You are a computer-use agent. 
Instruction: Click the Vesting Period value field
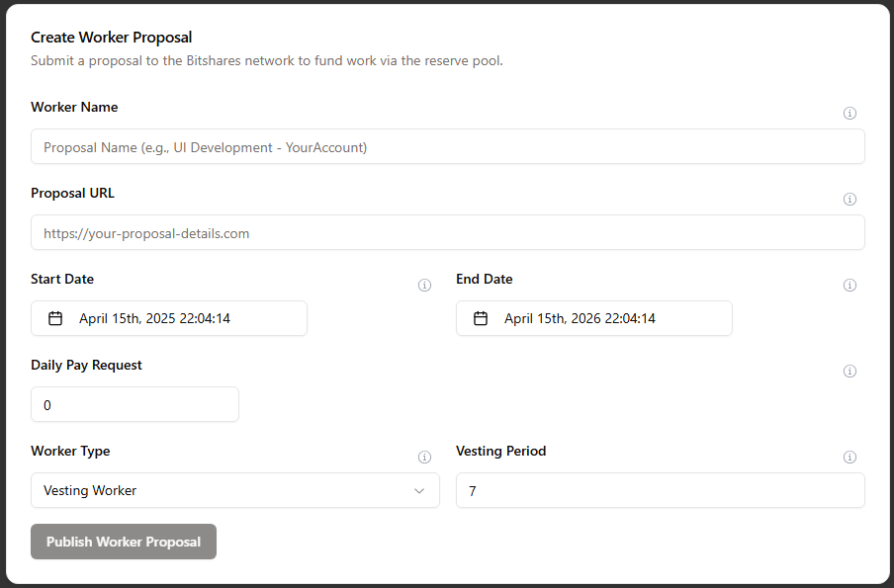pos(661,490)
